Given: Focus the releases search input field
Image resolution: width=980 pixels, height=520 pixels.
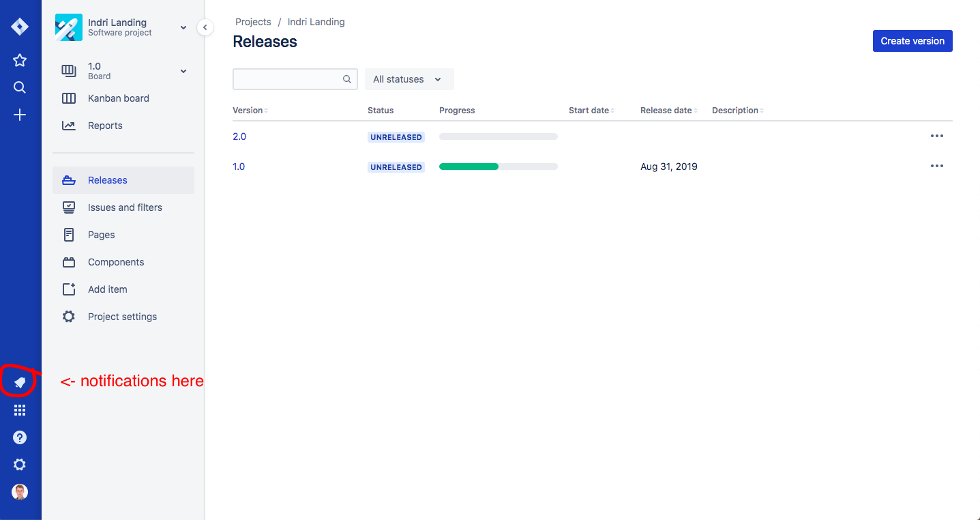Looking at the screenshot, I should tap(295, 79).
